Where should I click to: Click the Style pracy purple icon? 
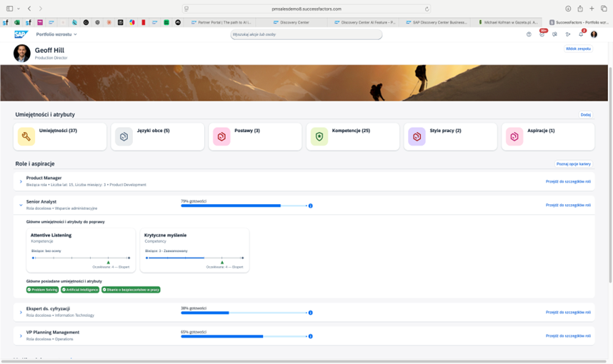tap(417, 136)
